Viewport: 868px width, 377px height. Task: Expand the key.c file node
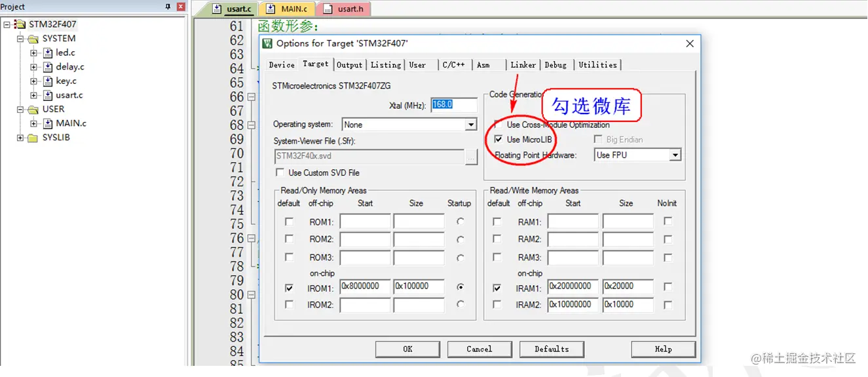34,81
